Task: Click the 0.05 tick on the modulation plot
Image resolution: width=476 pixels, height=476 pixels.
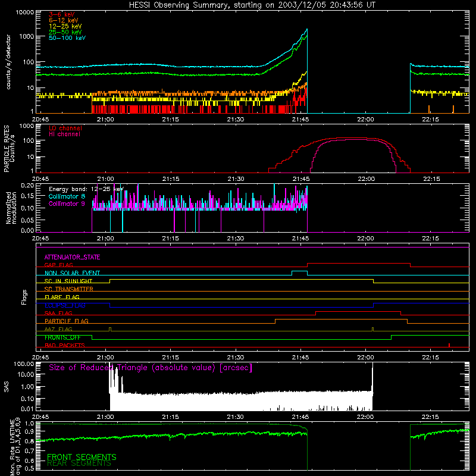Action: tap(27, 220)
